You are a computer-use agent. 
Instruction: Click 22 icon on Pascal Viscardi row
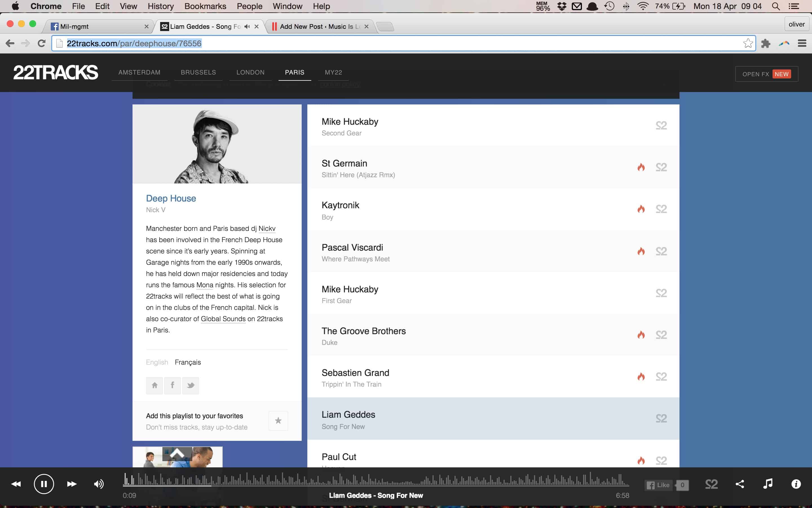661,251
